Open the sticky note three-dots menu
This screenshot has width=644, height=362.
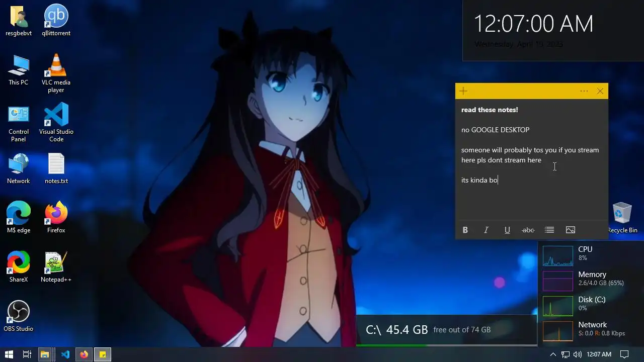tap(584, 91)
